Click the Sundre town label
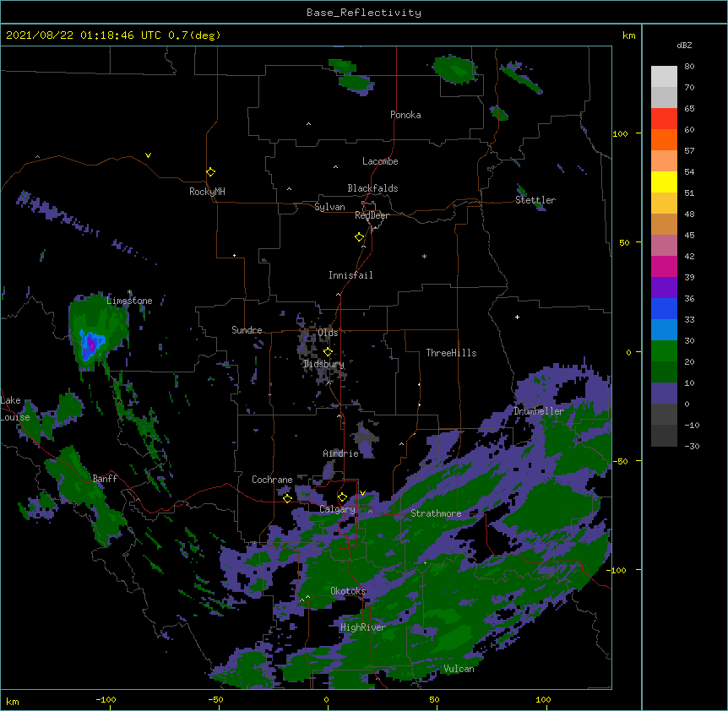 click(x=247, y=330)
